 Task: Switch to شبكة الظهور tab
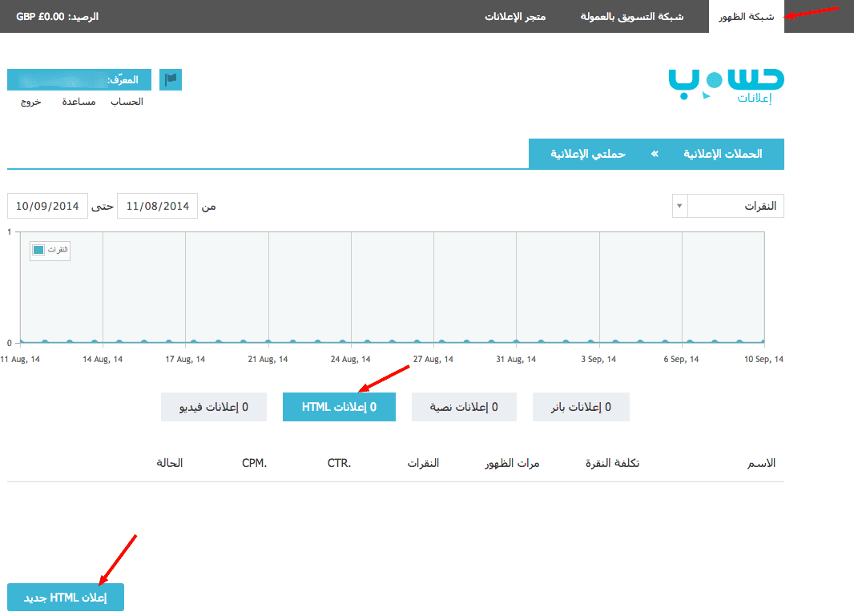(x=746, y=16)
